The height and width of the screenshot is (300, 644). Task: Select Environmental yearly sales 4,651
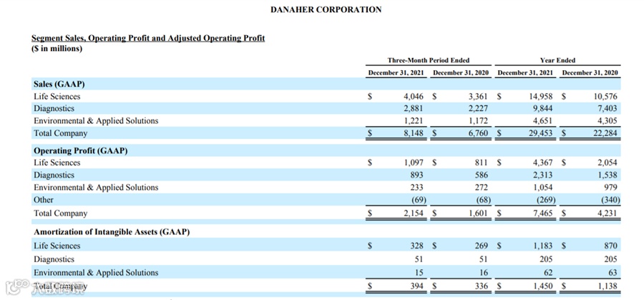pyautogui.click(x=543, y=121)
